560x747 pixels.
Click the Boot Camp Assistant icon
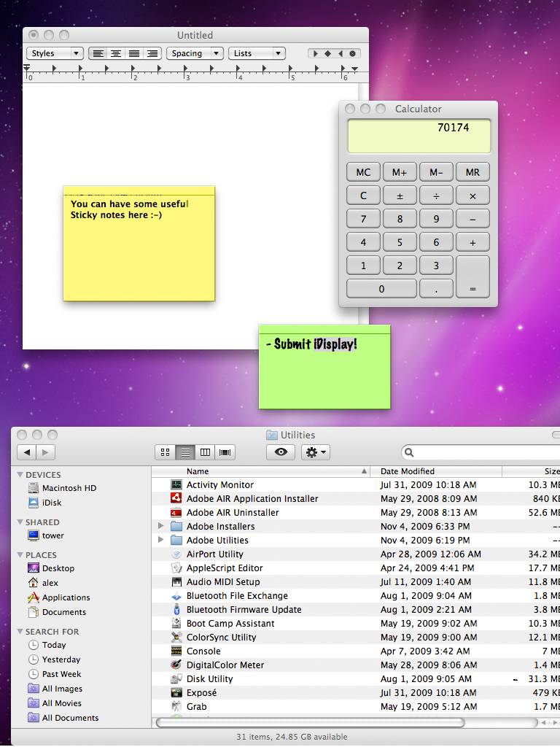pyautogui.click(x=176, y=623)
